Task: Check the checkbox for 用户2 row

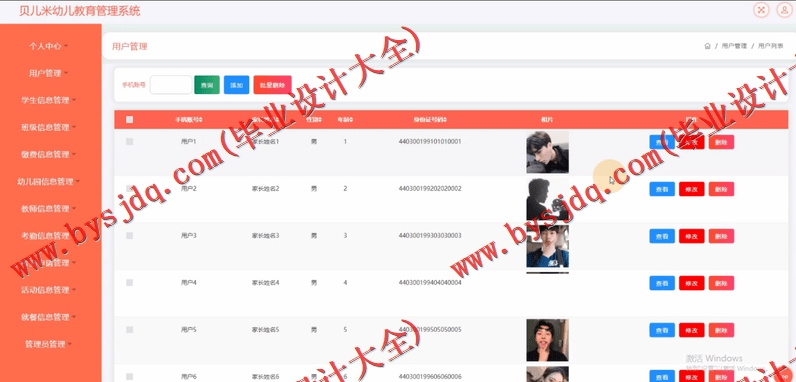Action: [x=129, y=188]
